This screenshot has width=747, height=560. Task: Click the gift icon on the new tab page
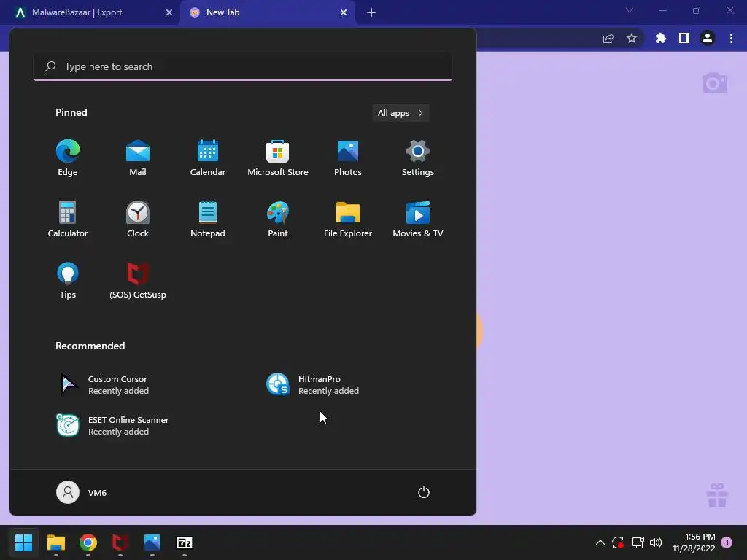pos(717,496)
